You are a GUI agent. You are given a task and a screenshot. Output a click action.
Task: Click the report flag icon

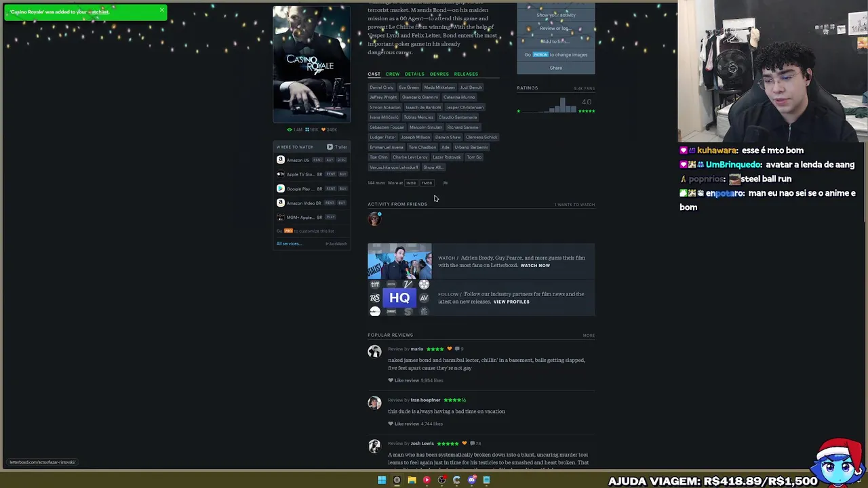446,183
